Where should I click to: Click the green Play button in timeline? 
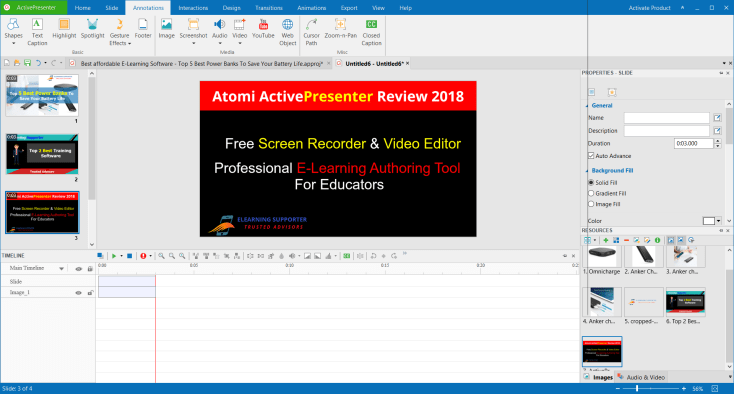pos(114,256)
